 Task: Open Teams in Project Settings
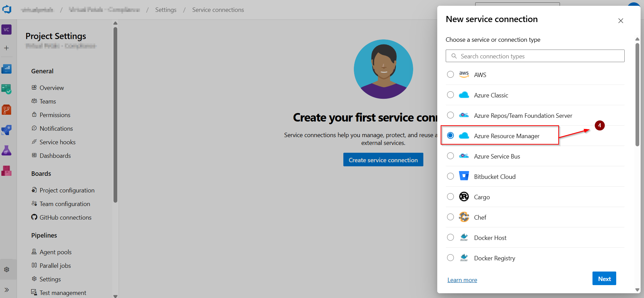pyautogui.click(x=48, y=101)
